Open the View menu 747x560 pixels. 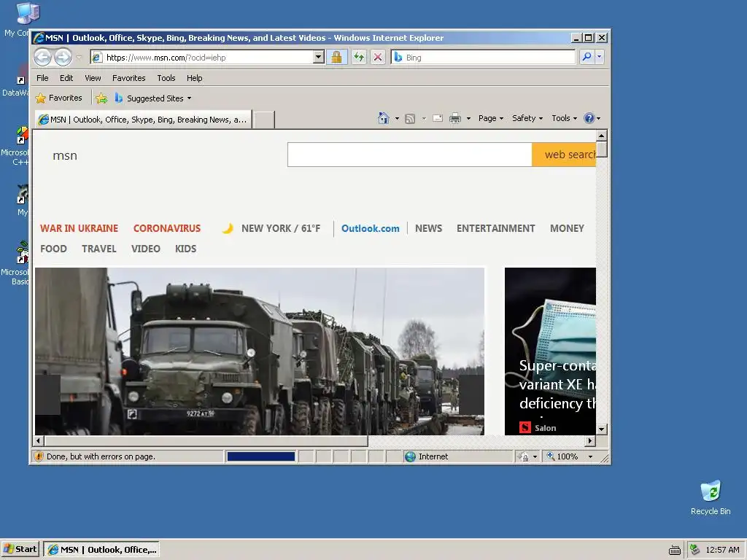[93, 78]
